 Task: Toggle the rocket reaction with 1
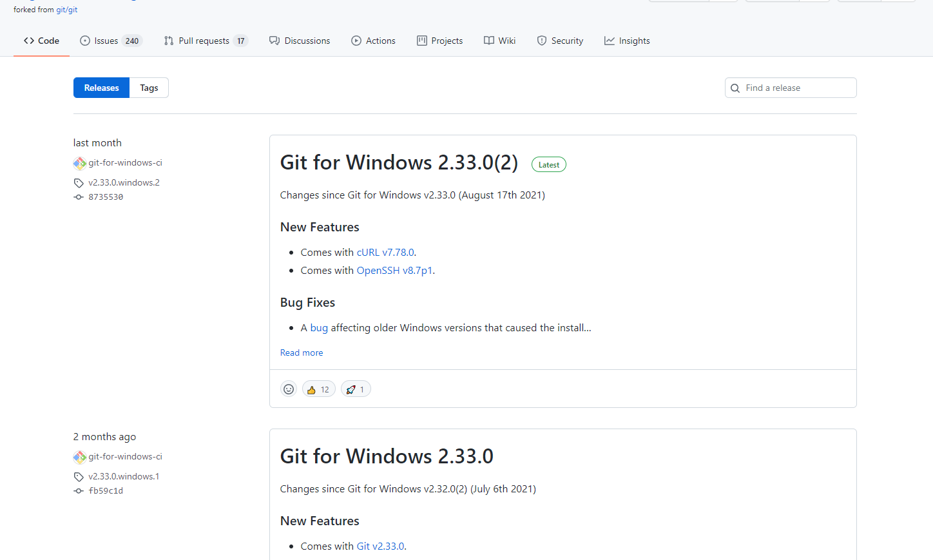coord(356,389)
